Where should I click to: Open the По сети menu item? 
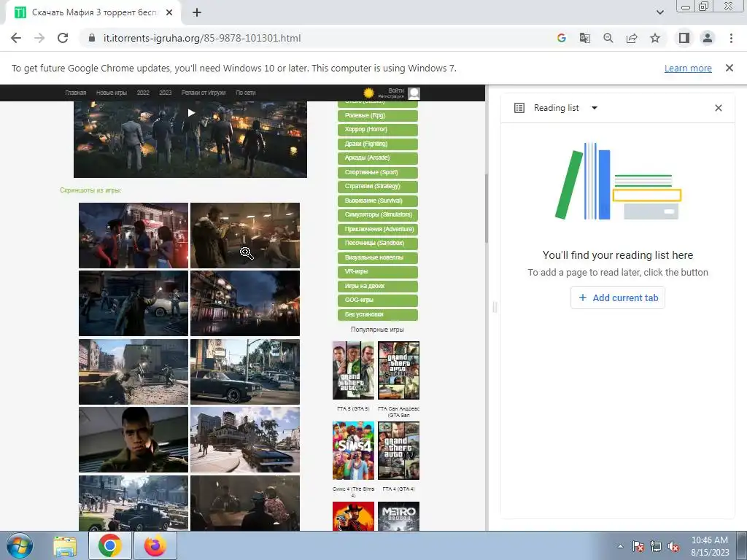coord(246,93)
